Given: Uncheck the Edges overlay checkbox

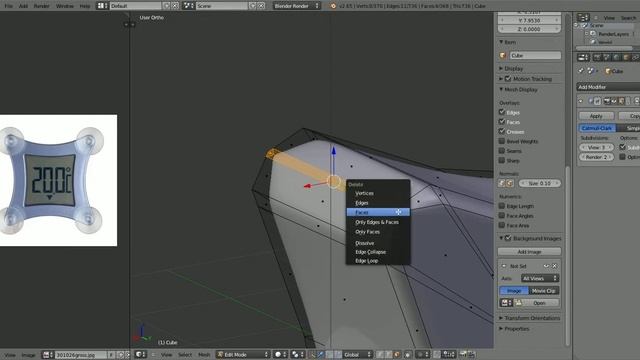Looking at the screenshot, I should (502, 112).
